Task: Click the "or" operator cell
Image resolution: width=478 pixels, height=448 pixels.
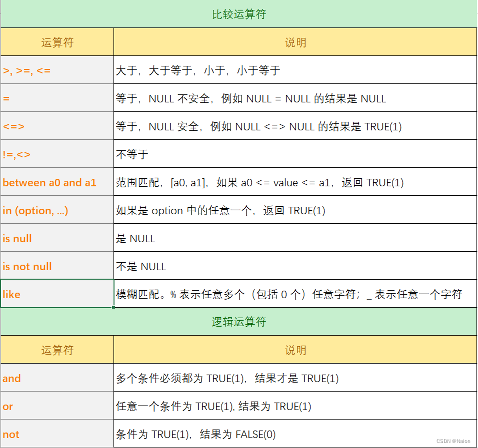Action: tap(57, 406)
